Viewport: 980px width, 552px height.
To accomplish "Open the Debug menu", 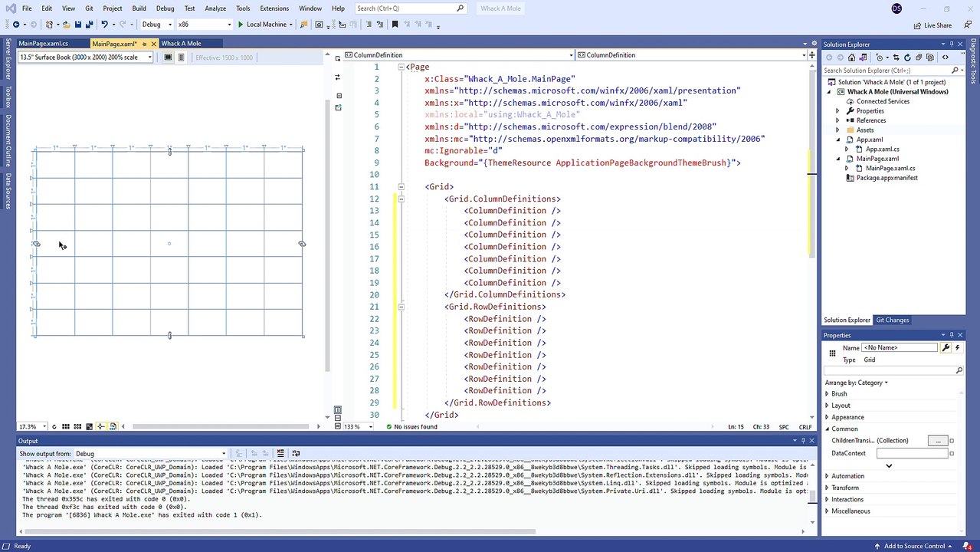I will click(x=165, y=8).
